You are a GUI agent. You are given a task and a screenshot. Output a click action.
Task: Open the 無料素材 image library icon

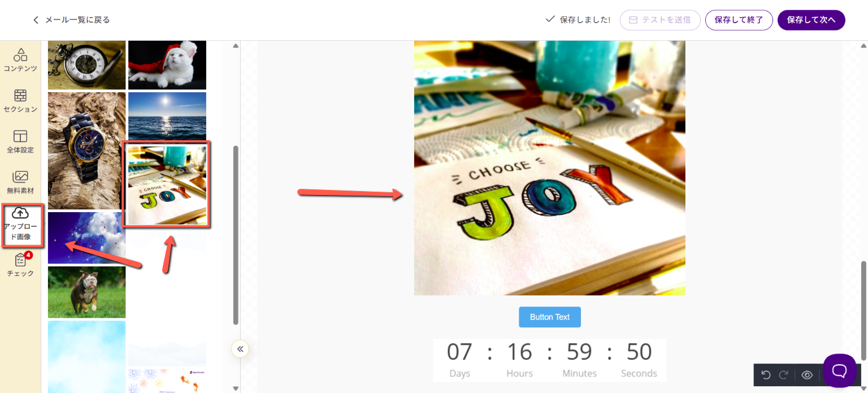[x=20, y=177]
